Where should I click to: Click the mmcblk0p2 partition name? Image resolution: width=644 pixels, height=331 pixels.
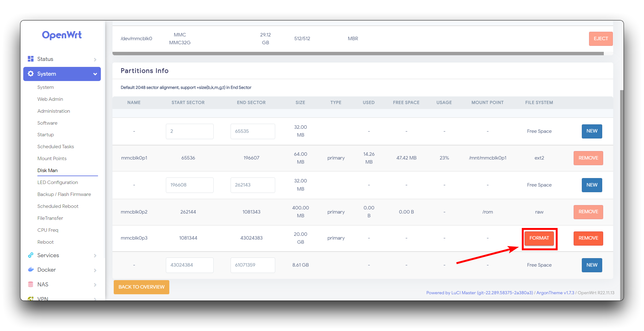[x=134, y=212]
